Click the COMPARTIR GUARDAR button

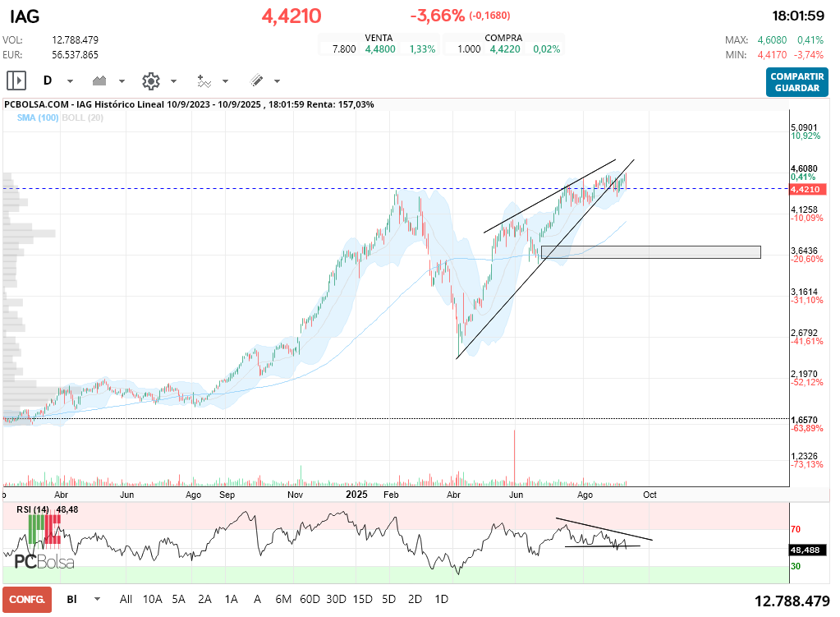(x=797, y=82)
